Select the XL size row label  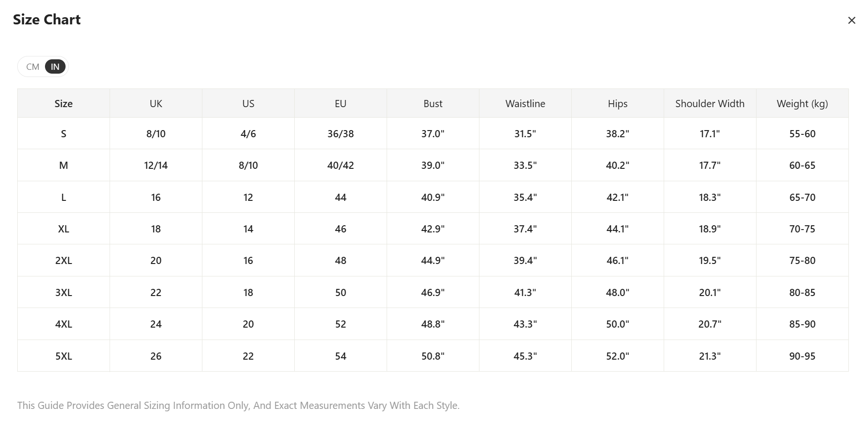(64, 229)
